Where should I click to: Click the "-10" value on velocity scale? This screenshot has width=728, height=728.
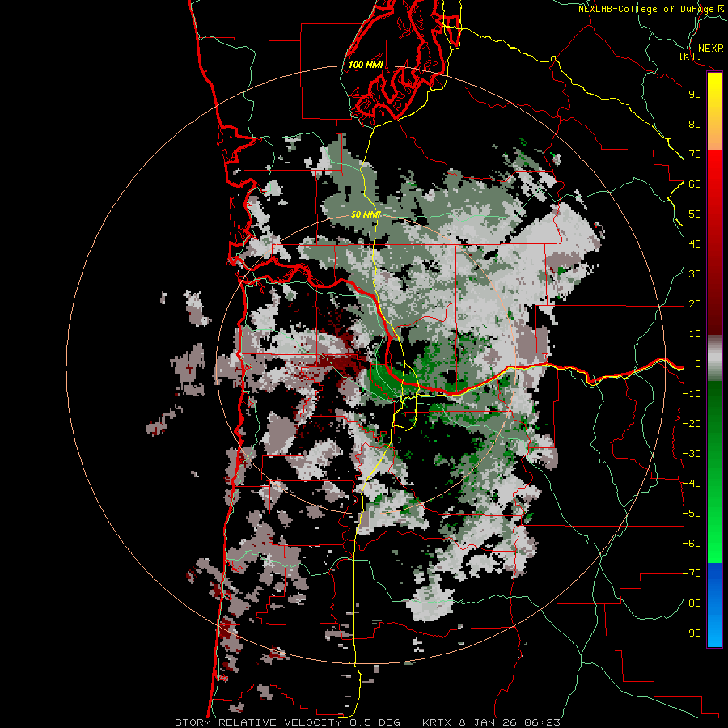click(x=692, y=394)
